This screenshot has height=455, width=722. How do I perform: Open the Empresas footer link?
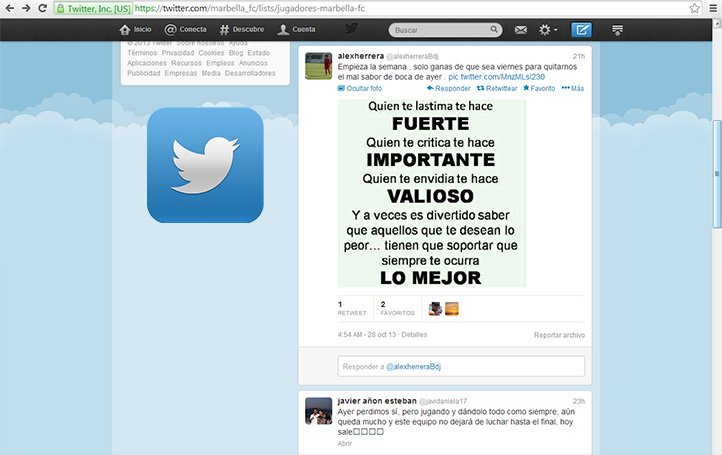pos(180,73)
